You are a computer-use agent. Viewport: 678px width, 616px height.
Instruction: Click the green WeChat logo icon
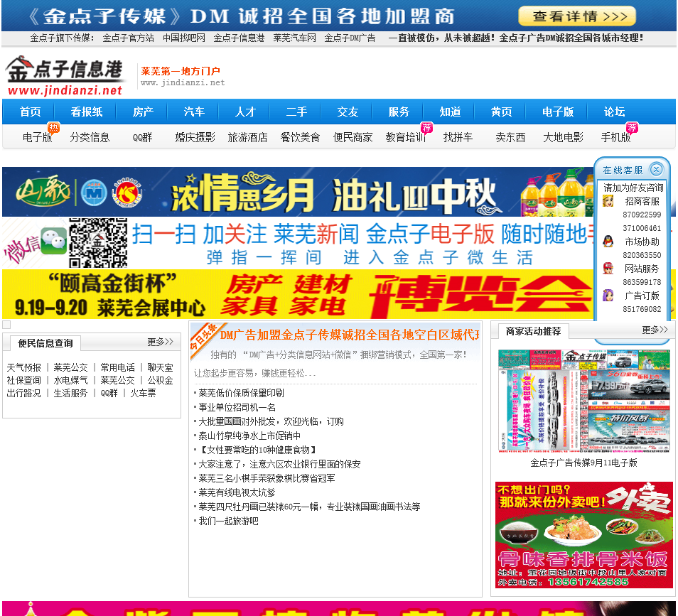(53, 241)
